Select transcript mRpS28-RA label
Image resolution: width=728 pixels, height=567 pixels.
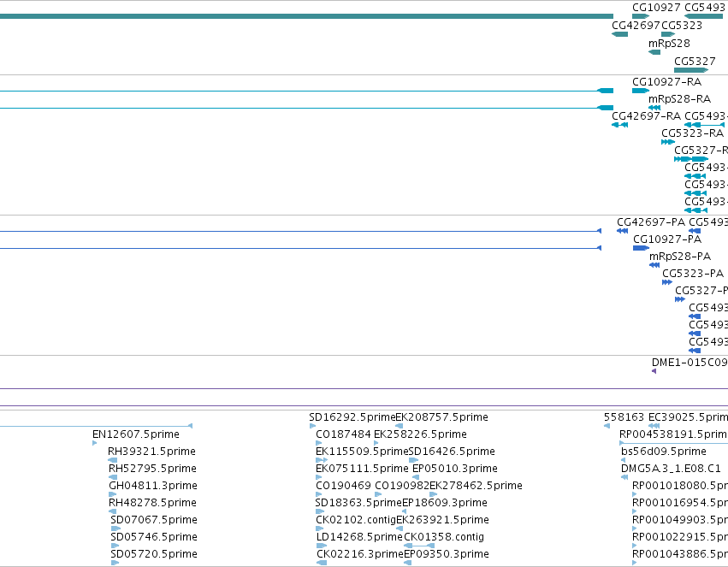(x=679, y=99)
